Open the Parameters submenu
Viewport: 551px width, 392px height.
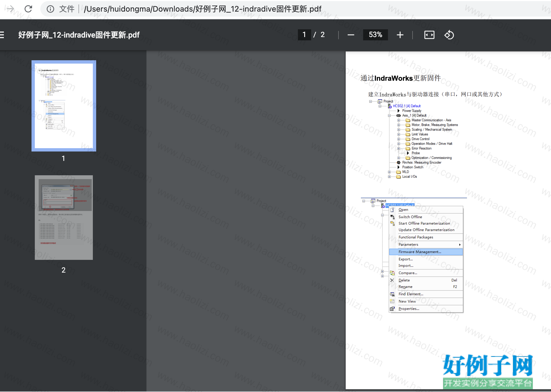point(426,245)
